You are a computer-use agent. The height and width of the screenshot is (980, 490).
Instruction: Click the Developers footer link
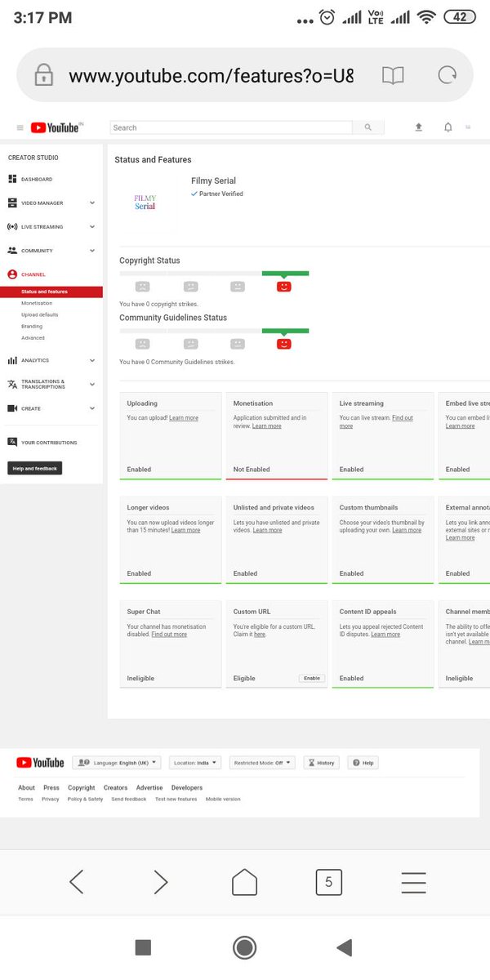point(187,788)
